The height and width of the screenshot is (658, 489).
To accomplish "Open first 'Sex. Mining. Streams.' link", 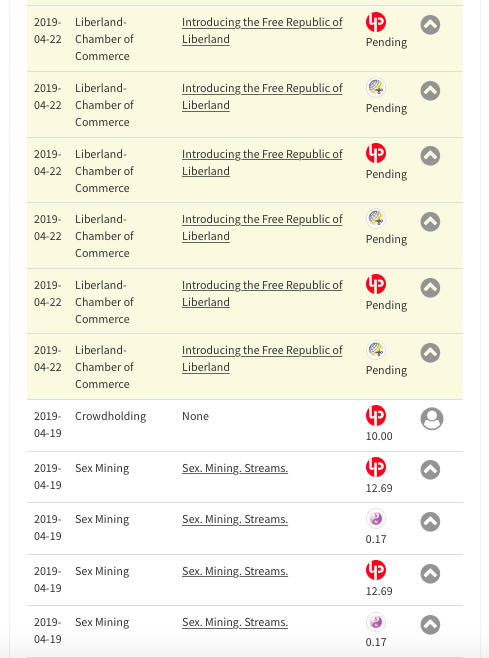I will click(235, 468).
